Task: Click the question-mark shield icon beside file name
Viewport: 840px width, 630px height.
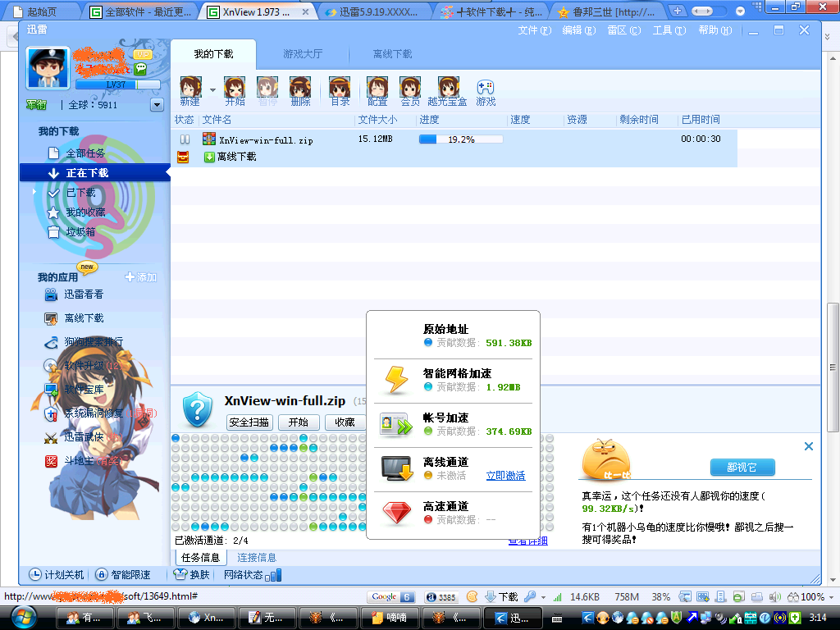Action: (x=197, y=409)
